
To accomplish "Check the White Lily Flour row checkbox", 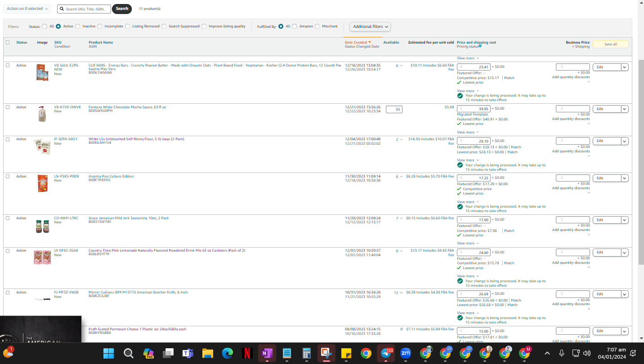I will point(8,139).
